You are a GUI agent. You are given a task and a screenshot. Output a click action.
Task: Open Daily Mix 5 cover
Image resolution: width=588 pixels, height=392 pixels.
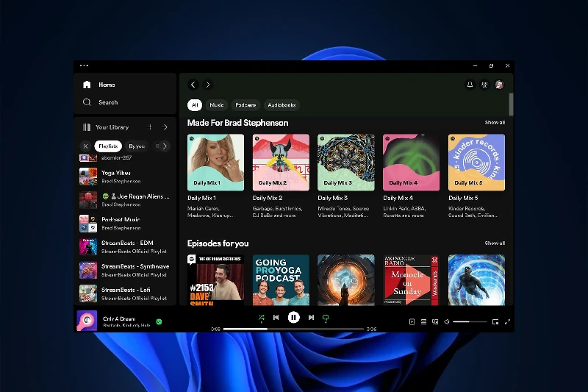point(476,163)
